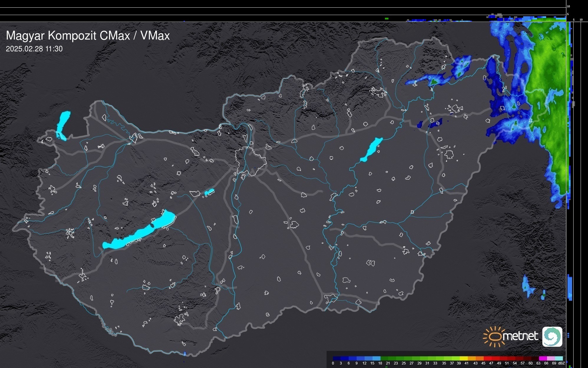Click the magenta 63 dBZ swatch
This screenshot has height=368, width=588.
coord(542,359)
